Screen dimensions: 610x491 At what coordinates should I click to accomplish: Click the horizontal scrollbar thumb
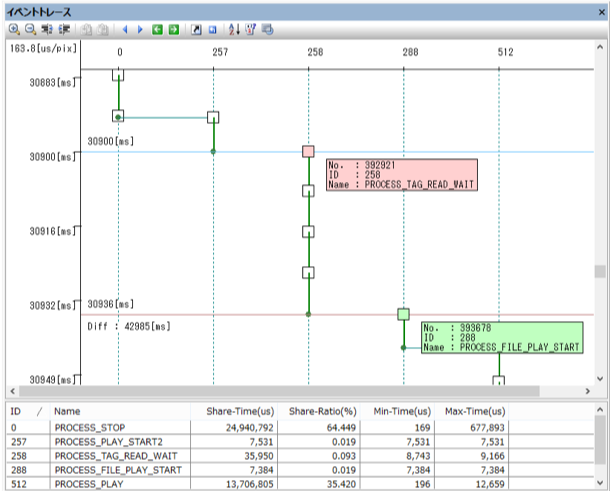point(279,391)
